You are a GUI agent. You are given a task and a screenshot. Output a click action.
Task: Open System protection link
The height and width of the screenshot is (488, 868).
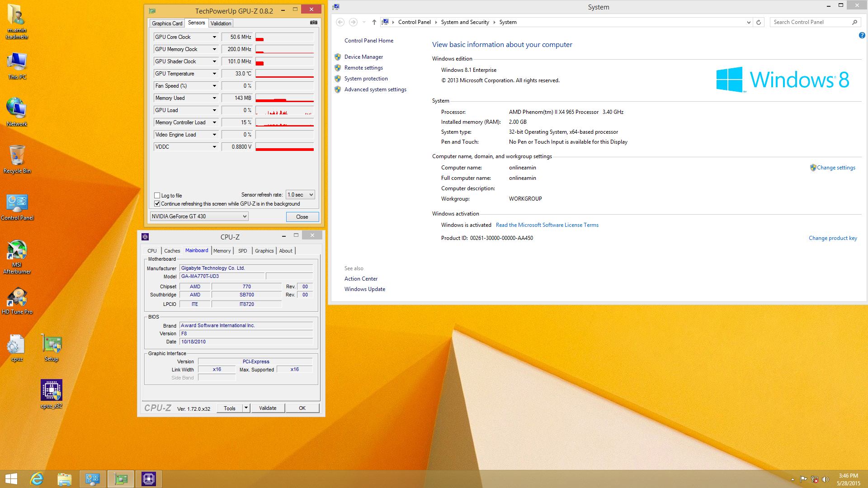[366, 79]
